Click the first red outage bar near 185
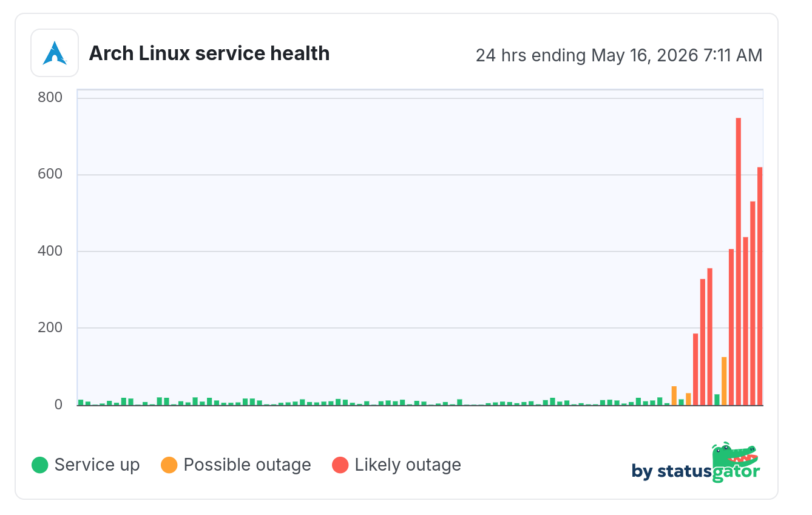This screenshot has width=812, height=515. [695, 369]
